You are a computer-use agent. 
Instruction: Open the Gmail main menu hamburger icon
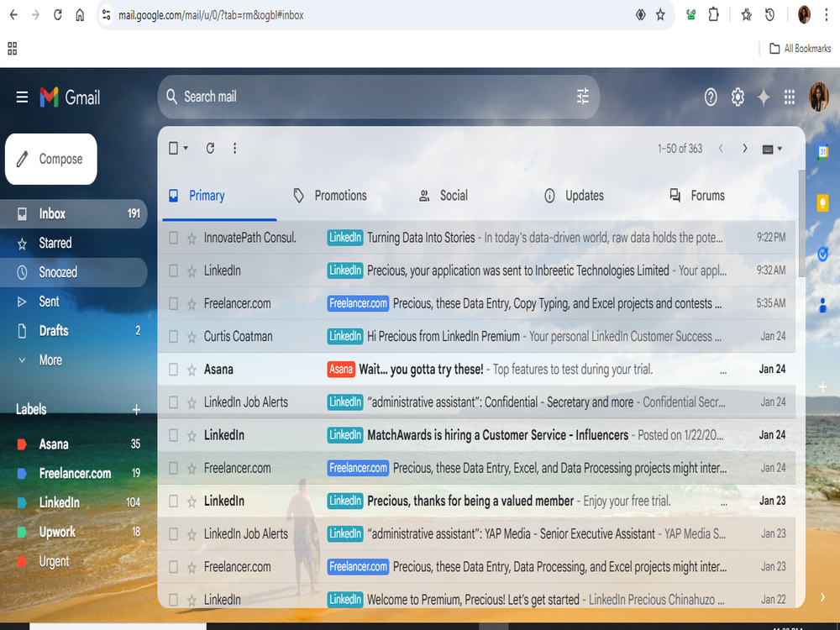pyautogui.click(x=22, y=97)
